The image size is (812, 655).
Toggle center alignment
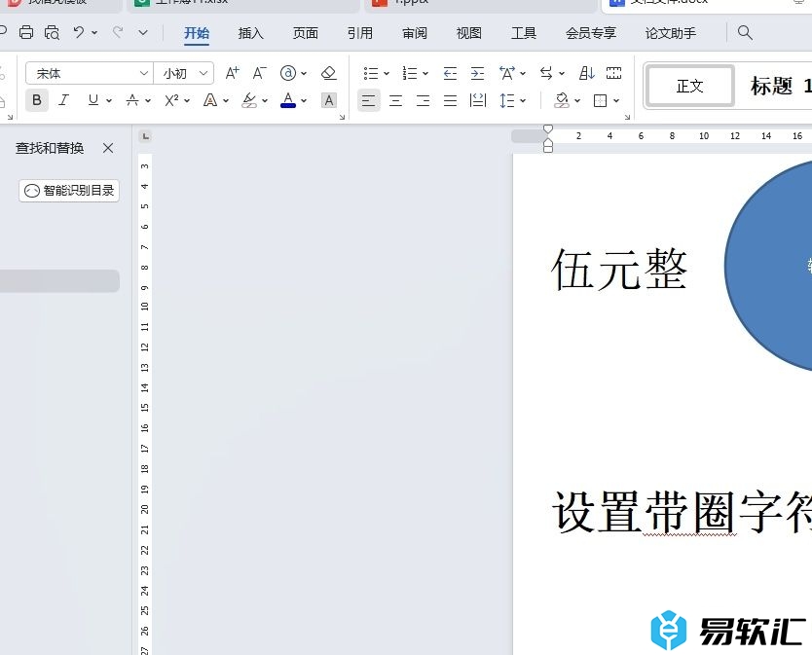tap(395, 100)
